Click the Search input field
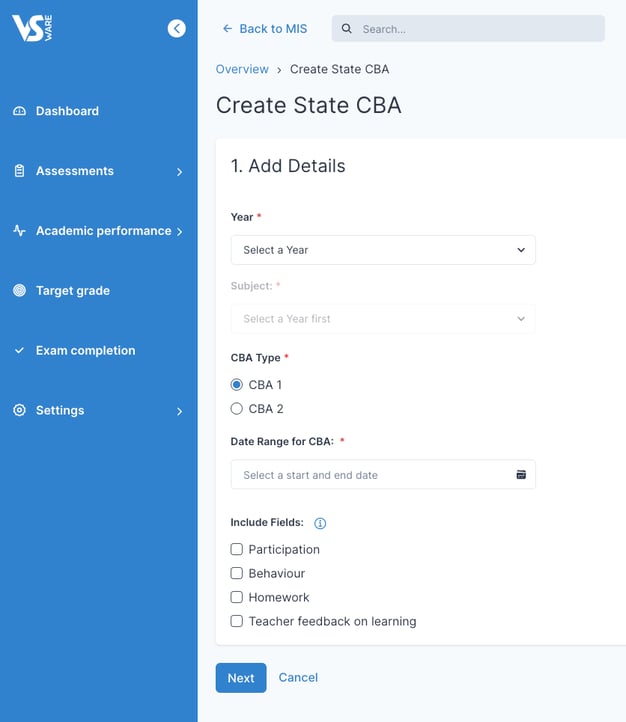Screen dimensions: 626x722 (468, 29)
